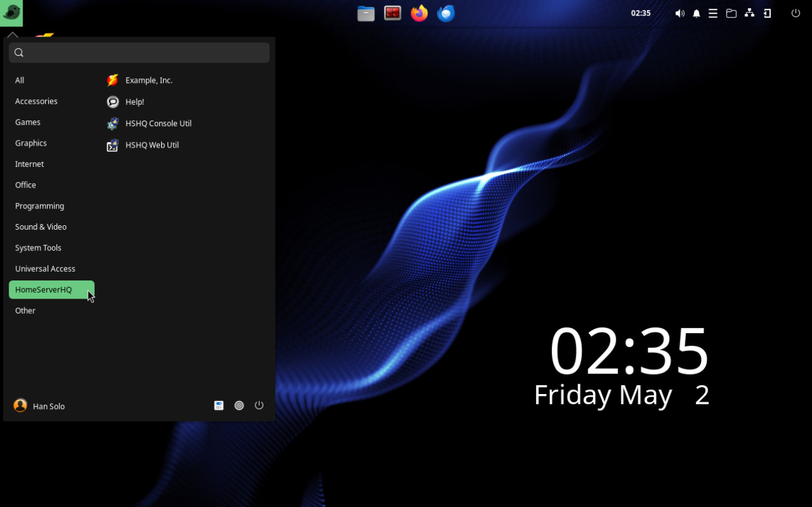
Task: Launch Thunderbird mail from the panel
Action: 446,13
